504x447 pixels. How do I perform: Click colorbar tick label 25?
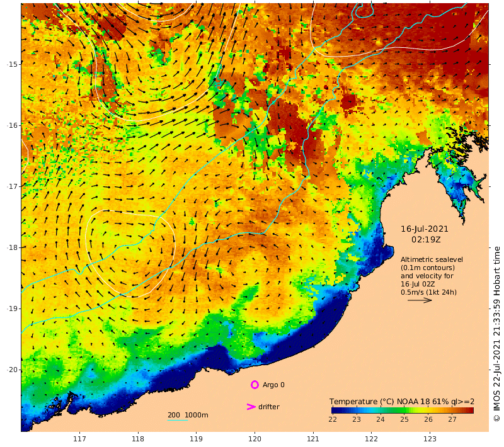(x=404, y=419)
